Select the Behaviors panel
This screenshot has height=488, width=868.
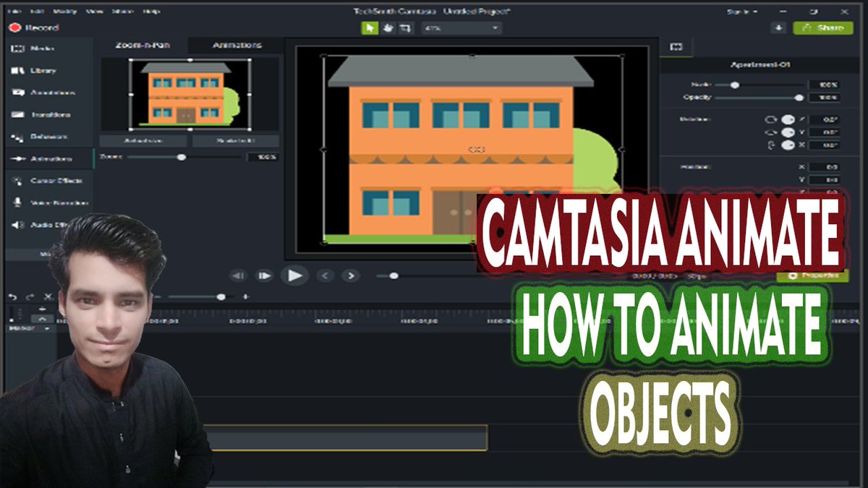(x=35, y=137)
